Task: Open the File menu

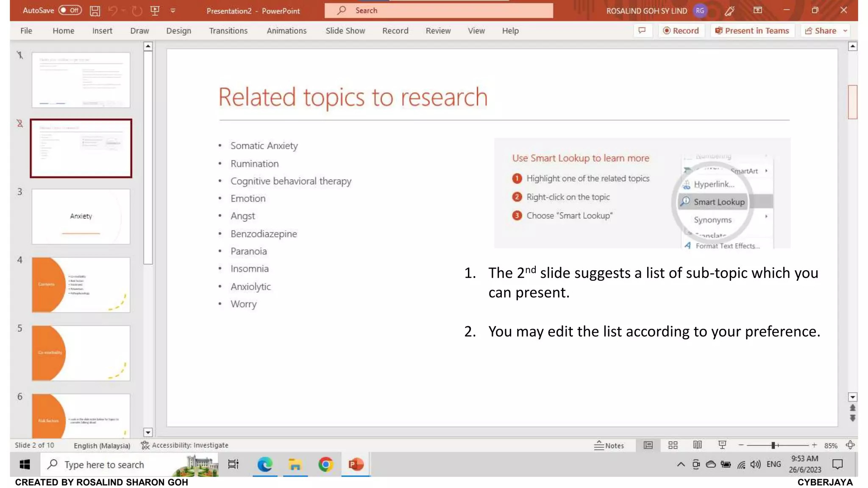Action: pyautogui.click(x=26, y=30)
